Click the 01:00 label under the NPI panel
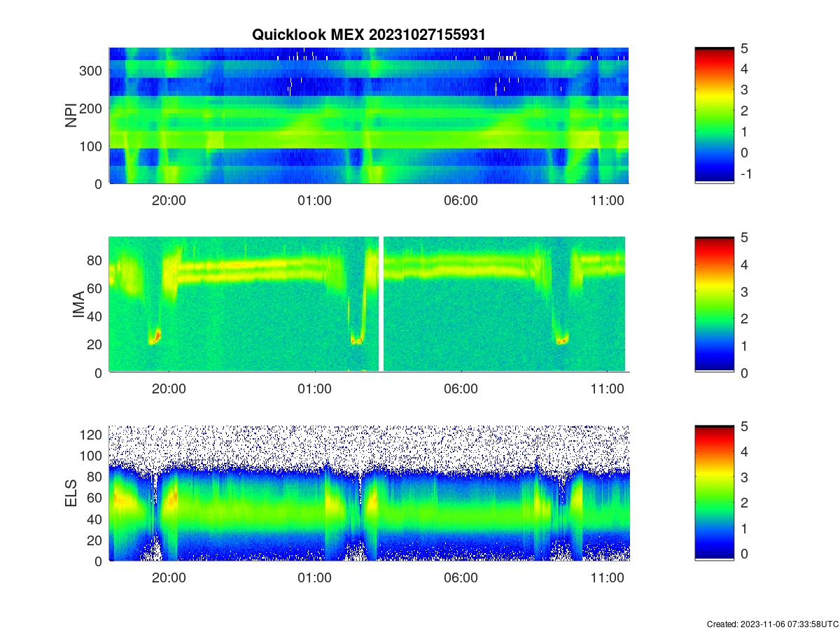This screenshot has width=840, height=630. pos(315,200)
